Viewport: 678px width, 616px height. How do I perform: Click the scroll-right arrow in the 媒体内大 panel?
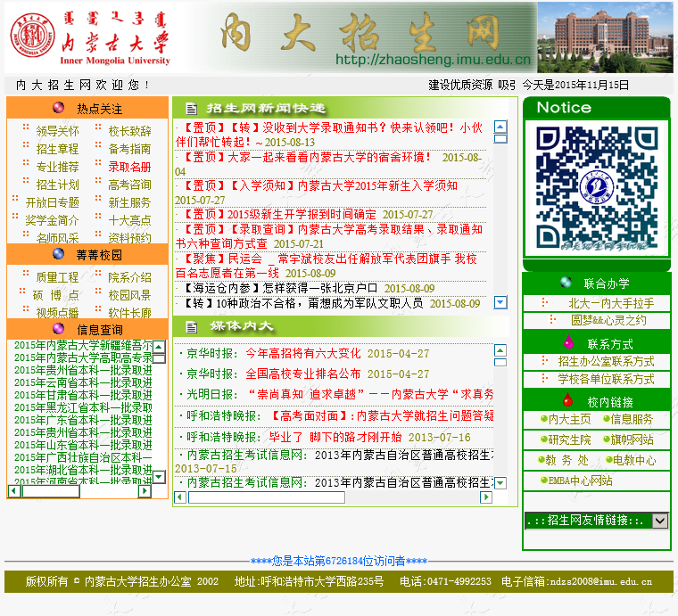[x=486, y=497]
